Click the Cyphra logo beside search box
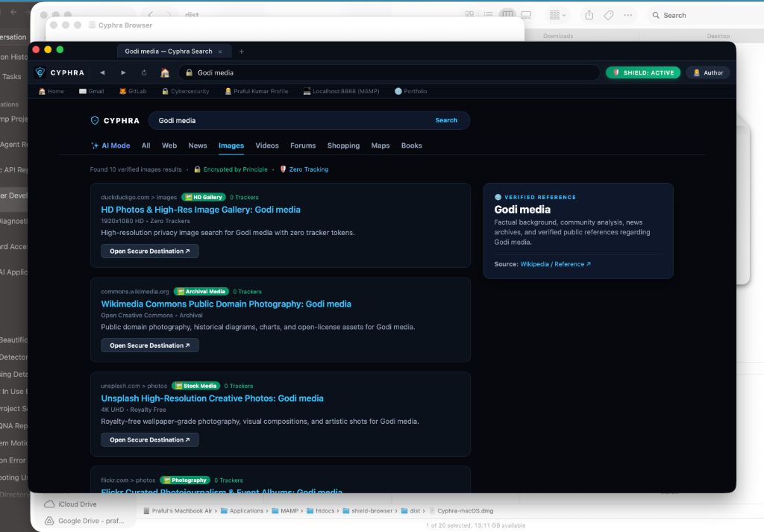The height and width of the screenshot is (532, 764). [x=115, y=121]
